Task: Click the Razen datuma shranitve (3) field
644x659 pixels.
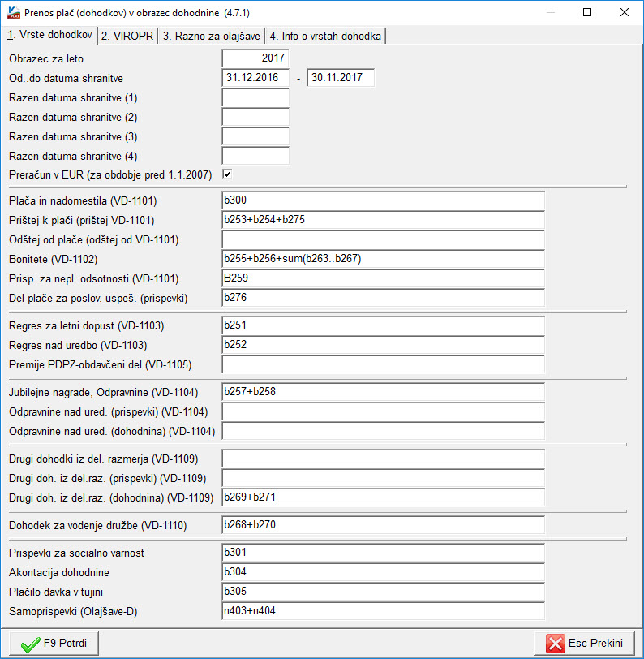Action: click(x=255, y=136)
